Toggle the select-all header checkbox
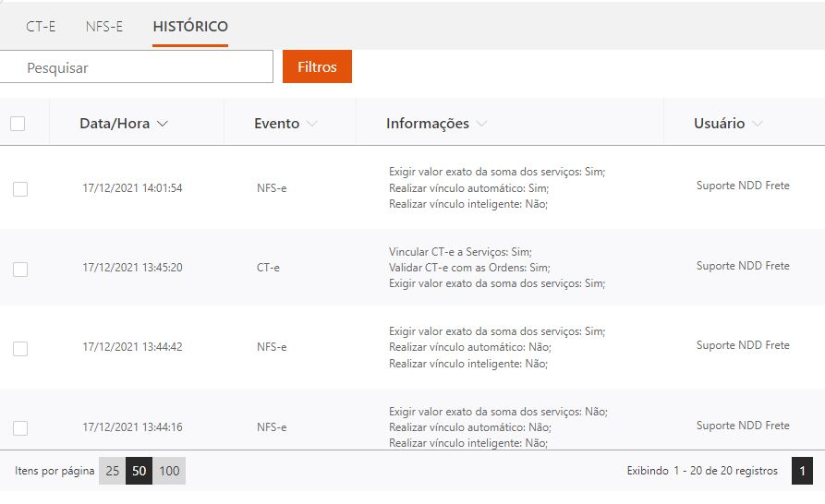Viewport: 825px width, 504px height. coord(18,124)
